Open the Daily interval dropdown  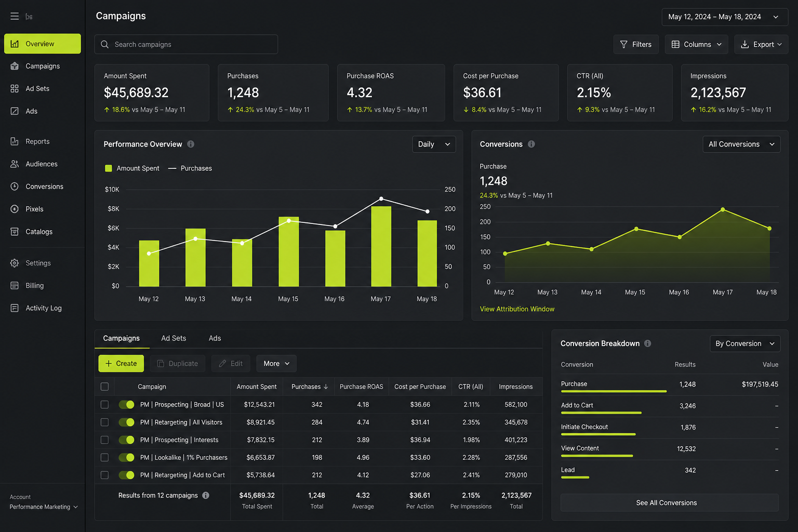tap(434, 144)
